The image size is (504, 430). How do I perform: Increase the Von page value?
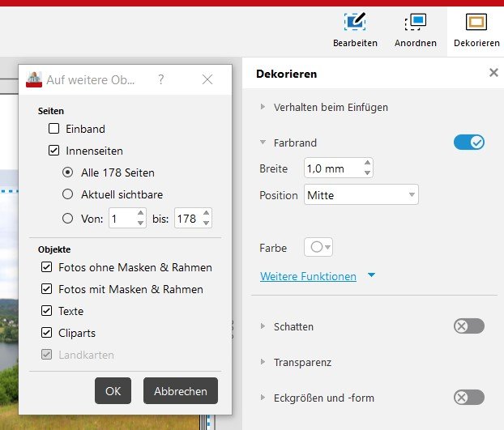(x=141, y=213)
